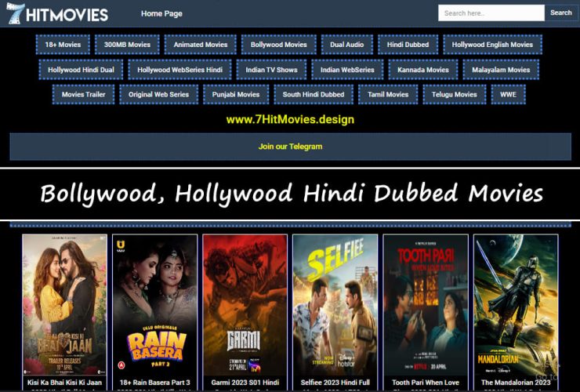Click the Join our Telegram banner
Screen dimensions: 580x392
coord(290,147)
